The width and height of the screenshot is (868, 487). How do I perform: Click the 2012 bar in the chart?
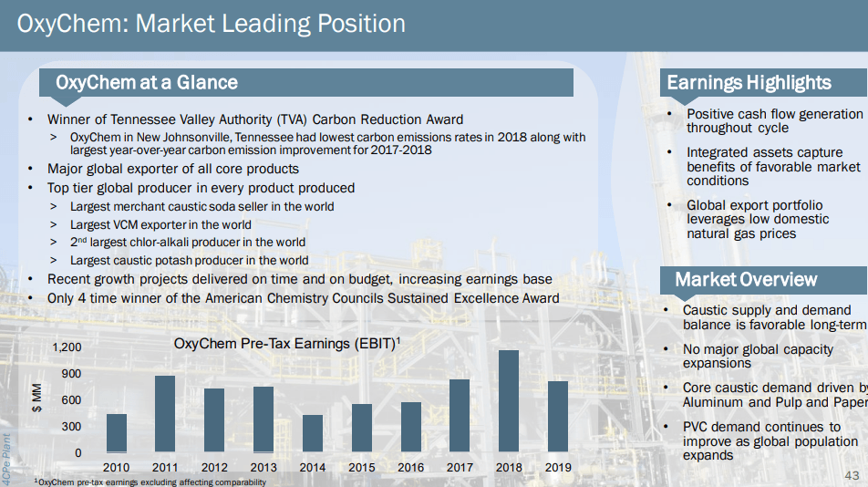point(214,420)
